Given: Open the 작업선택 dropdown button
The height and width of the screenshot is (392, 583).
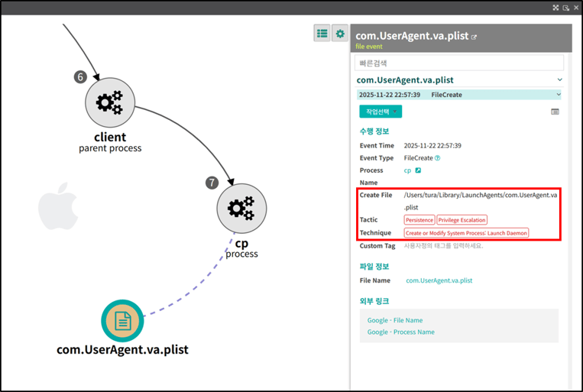Looking at the screenshot, I should coord(380,112).
